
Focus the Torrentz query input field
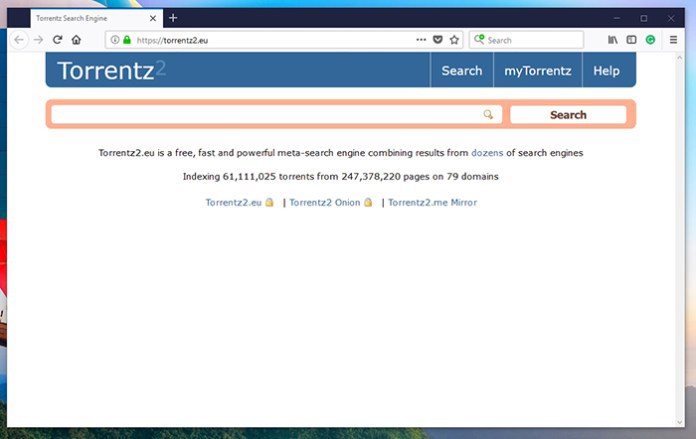coord(277,115)
